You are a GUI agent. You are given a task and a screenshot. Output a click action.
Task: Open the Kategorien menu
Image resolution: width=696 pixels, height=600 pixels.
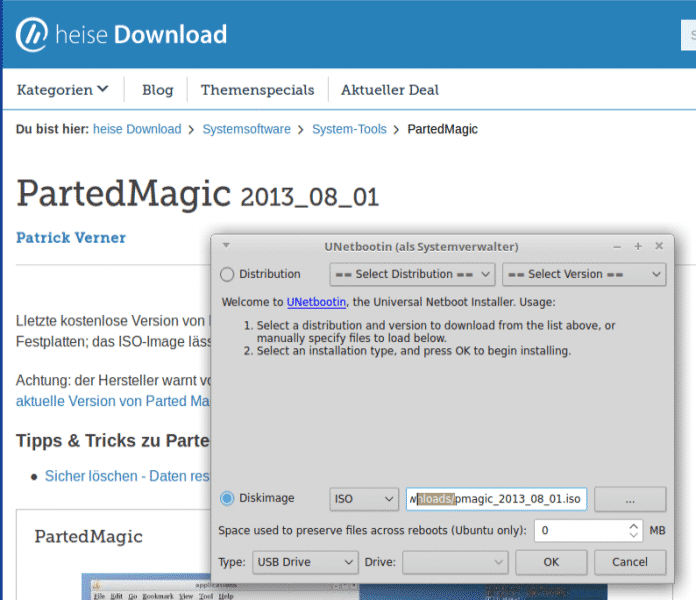pyautogui.click(x=62, y=90)
